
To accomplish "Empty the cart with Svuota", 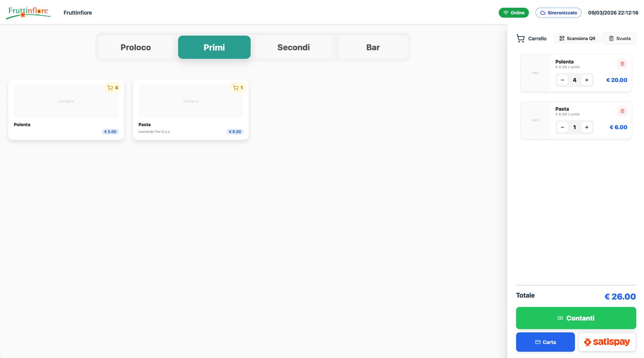I will click(619, 38).
